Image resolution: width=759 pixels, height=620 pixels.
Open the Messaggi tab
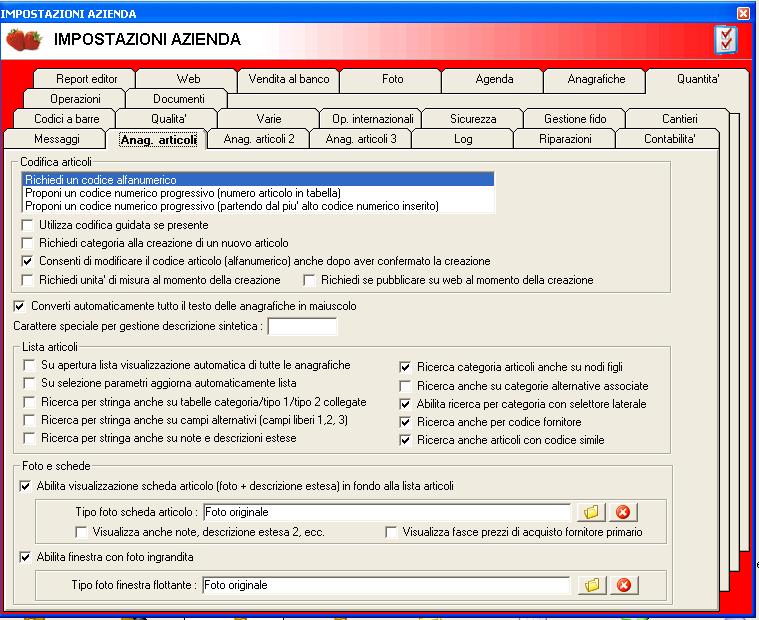(x=57, y=139)
